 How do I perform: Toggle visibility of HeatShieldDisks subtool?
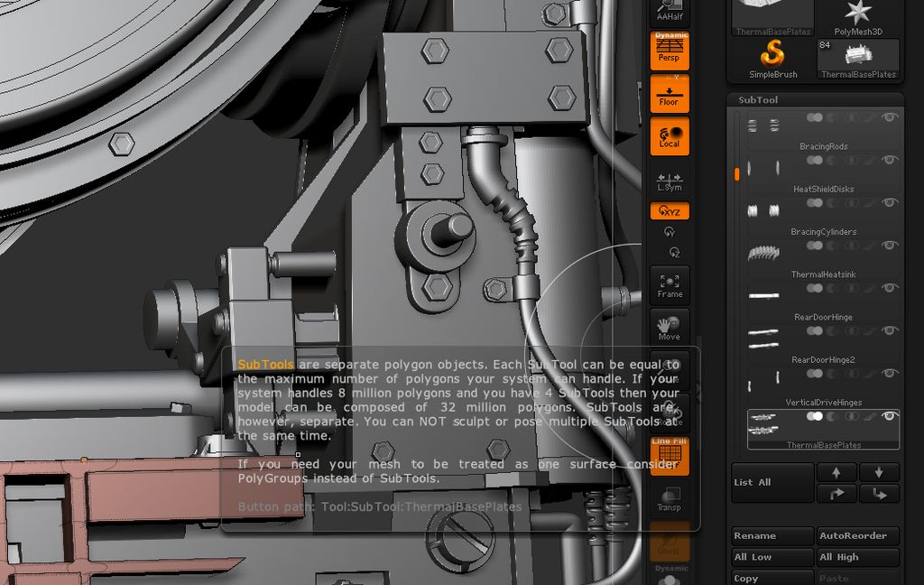click(889, 161)
